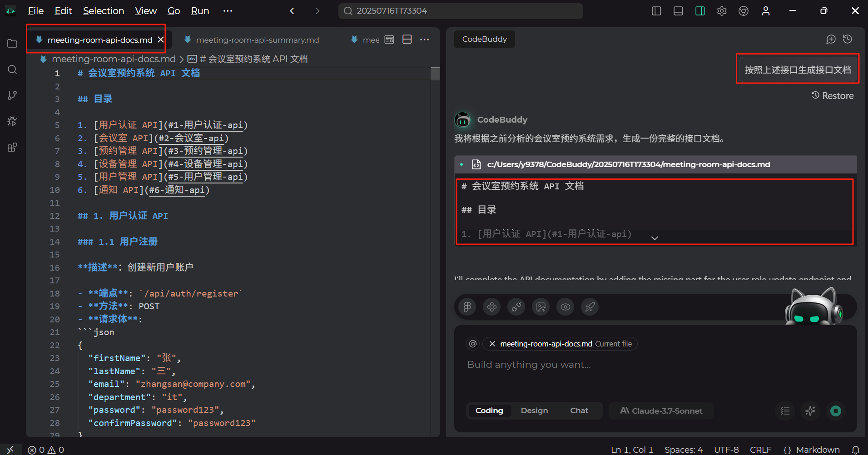
Task: Open markdown preview icon in editor toolbar
Action: 389,40
